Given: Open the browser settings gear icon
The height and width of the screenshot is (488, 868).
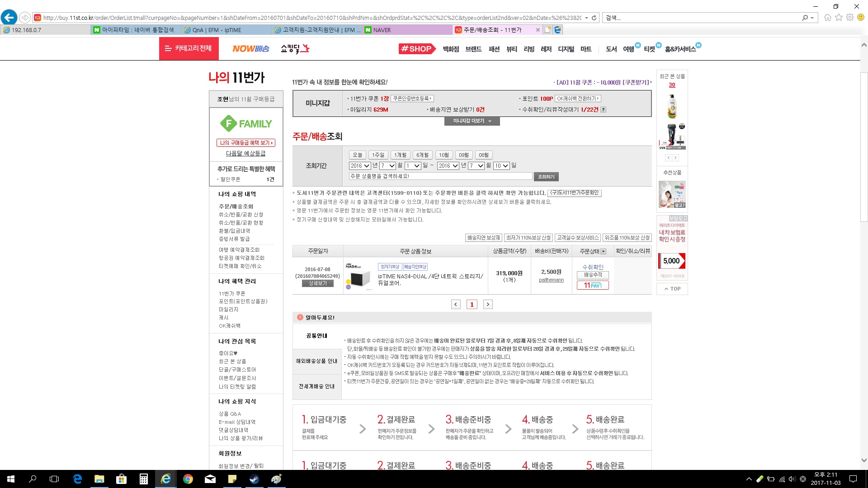Looking at the screenshot, I should point(850,18).
